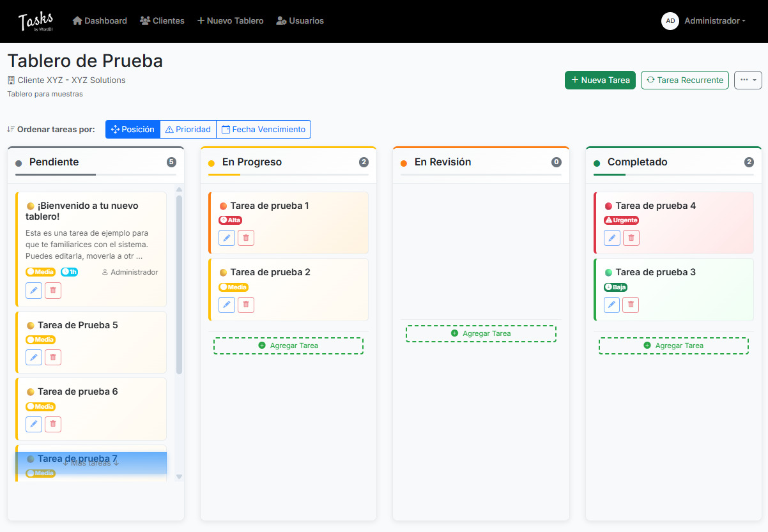This screenshot has height=532, width=768.
Task: Click trash icon on Tarea de prueba 3
Action: point(631,305)
